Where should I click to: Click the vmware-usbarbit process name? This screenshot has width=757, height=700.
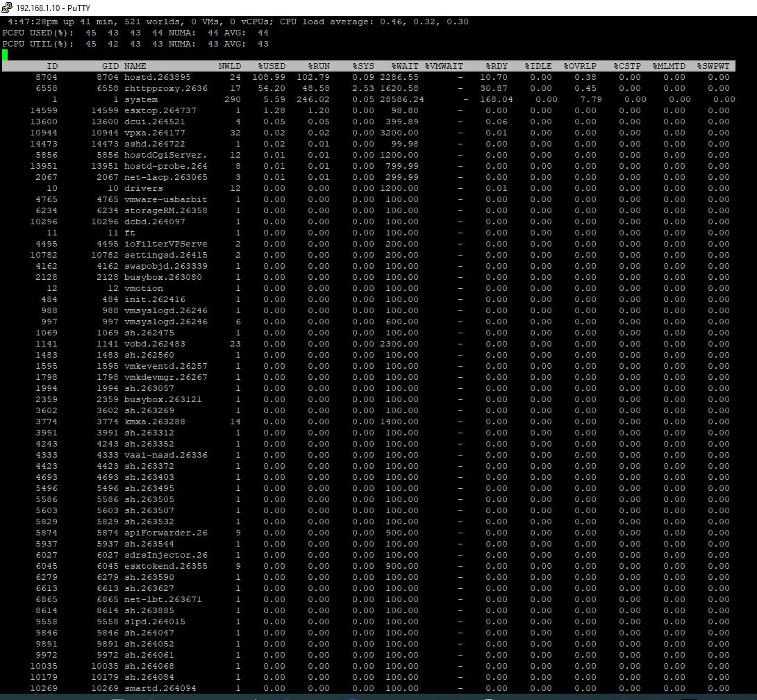tap(165, 199)
